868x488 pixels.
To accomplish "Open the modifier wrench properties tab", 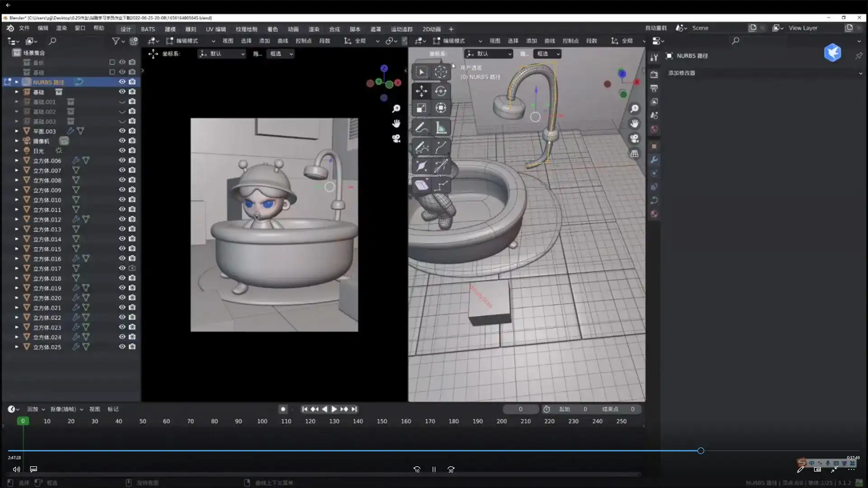I will [654, 160].
